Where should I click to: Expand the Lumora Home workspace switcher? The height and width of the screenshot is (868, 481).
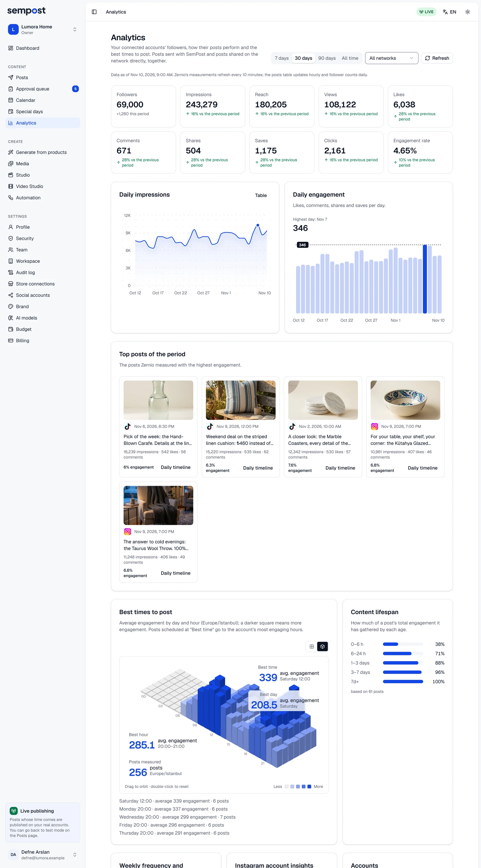click(x=43, y=30)
